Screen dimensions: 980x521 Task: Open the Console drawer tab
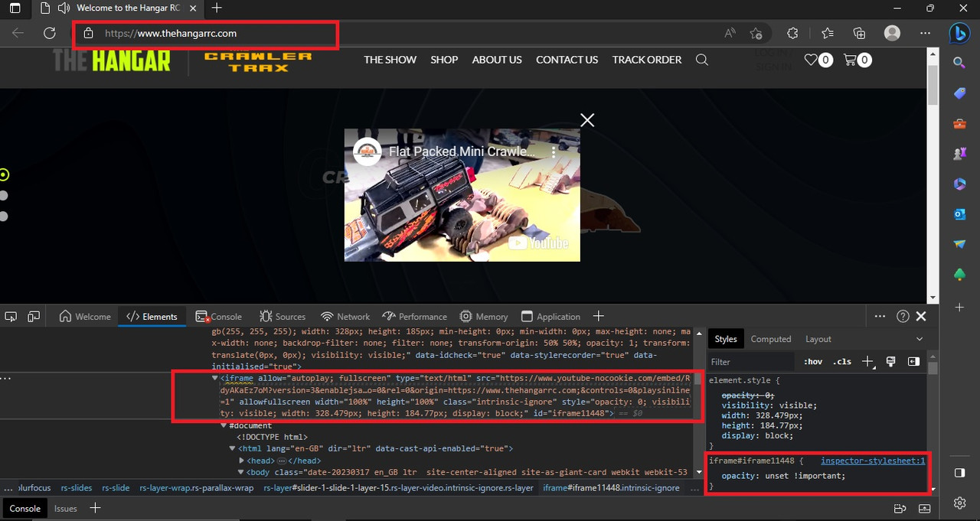[24, 508]
